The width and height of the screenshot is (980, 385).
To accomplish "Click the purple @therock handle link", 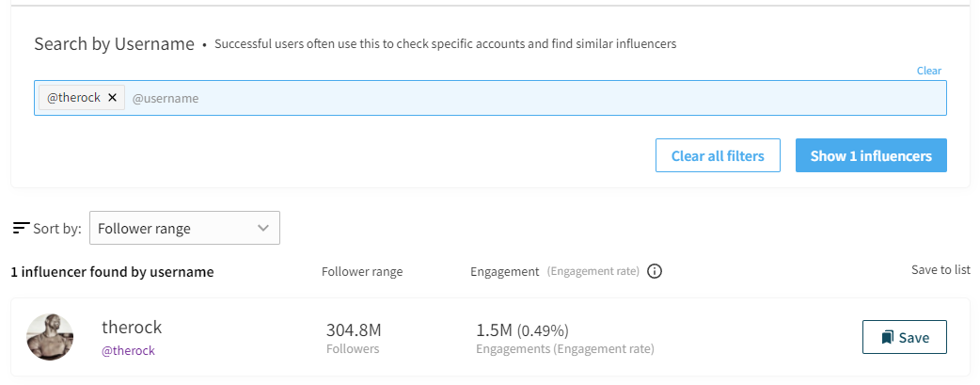I will [128, 350].
